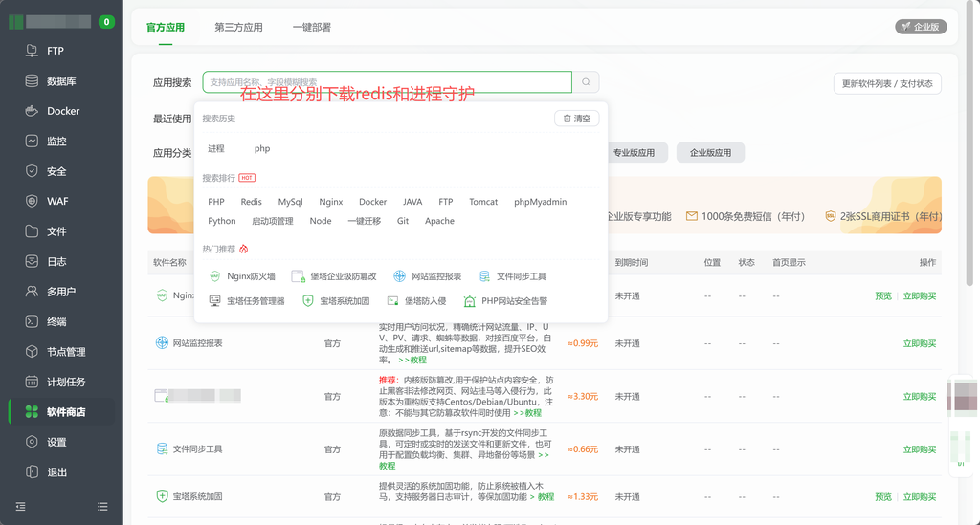Click the page vertical scrollbar
Image resolution: width=980 pixels, height=525 pixels.
pos(969,143)
